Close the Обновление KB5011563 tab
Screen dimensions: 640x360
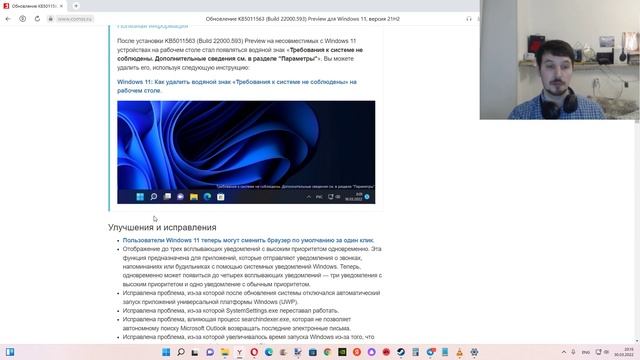click(61, 6)
